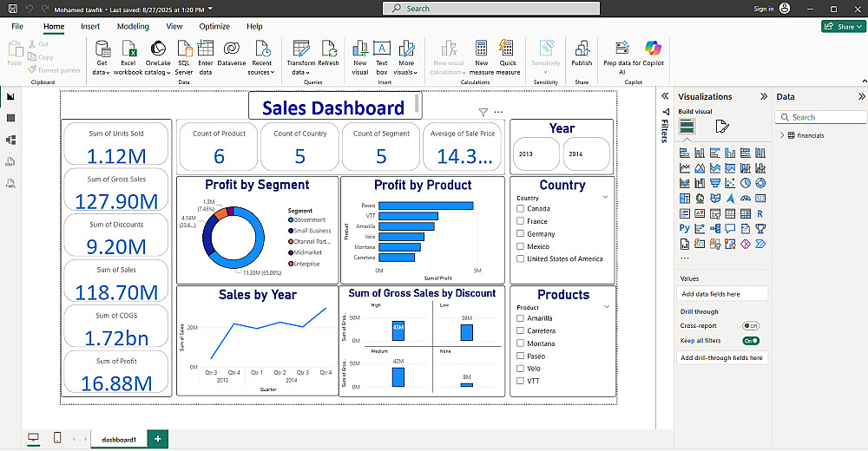This screenshot has height=451, width=868.
Task: Select year 2013 slicer button
Action: click(536, 154)
